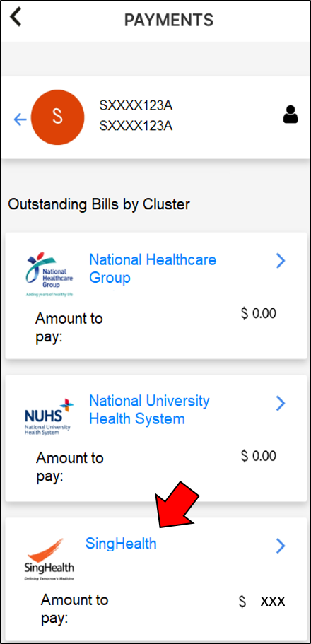
Task: Click the PAYMENTS page title
Action: pyautogui.click(x=169, y=20)
